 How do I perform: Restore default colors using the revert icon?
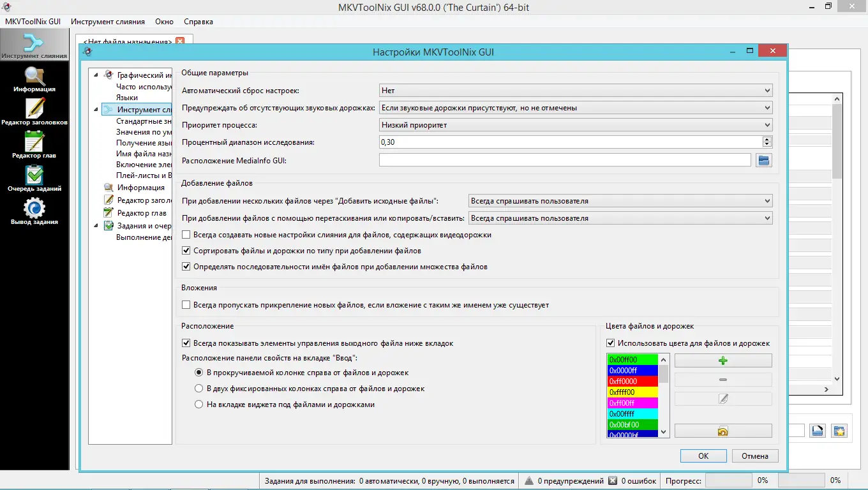pyautogui.click(x=722, y=431)
